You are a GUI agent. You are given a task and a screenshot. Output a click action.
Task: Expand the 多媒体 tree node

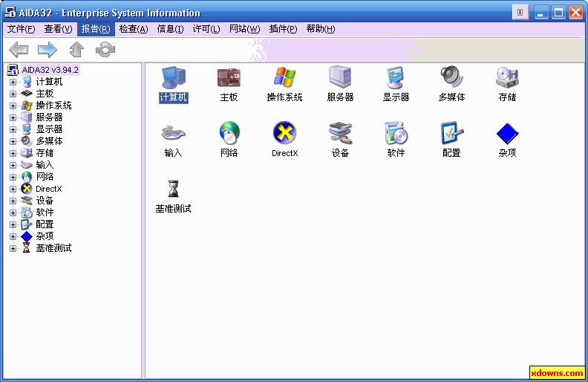(13, 141)
